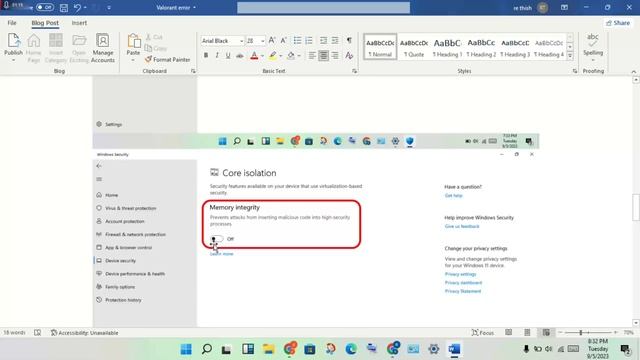Decrease paragraph indent
Image resolution: width=640 pixels, height=360 pixels.
pos(323,40)
